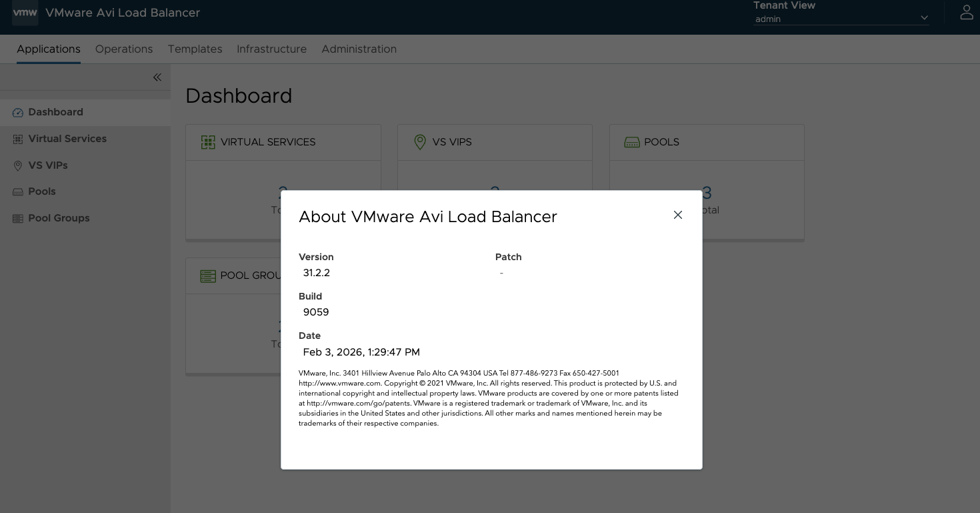
Task: Click the VIRTUAL SERVICES card heading
Action: 268,142
